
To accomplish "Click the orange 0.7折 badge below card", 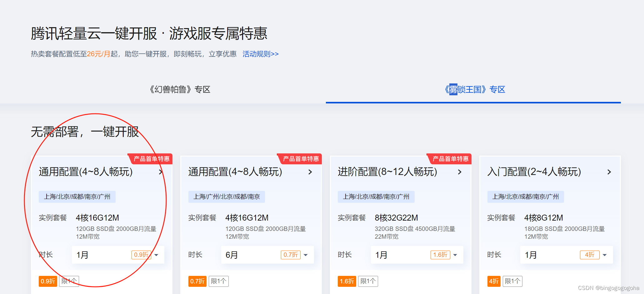I will click(197, 281).
